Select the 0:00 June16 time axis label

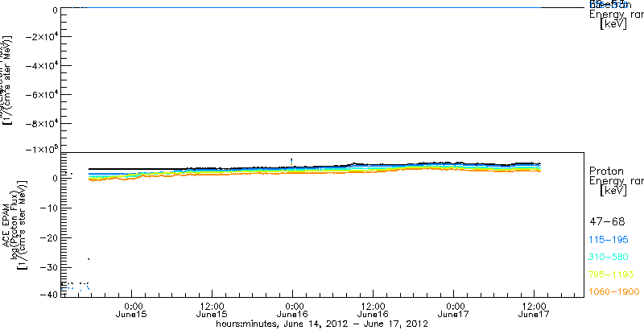pyautogui.click(x=293, y=310)
